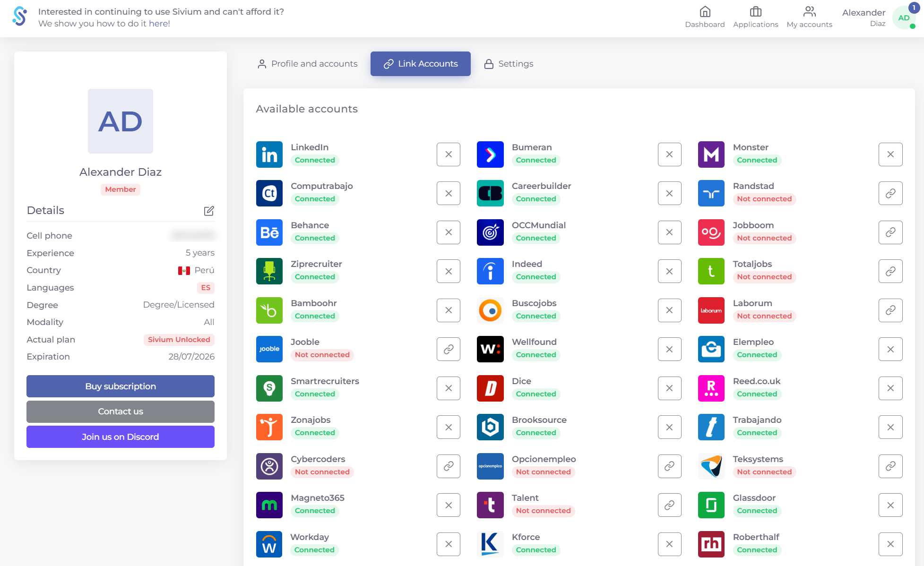The height and width of the screenshot is (566, 924).
Task: Click the Zonajobs logo
Action: click(269, 427)
